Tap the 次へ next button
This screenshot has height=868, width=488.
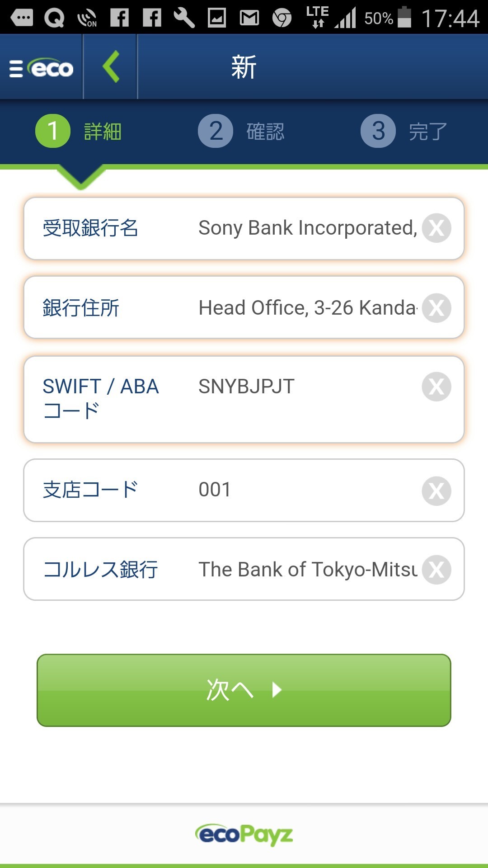(x=244, y=690)
